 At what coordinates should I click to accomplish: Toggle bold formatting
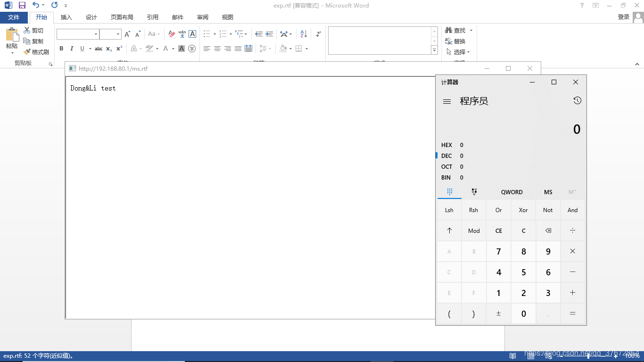coord(61,49)
